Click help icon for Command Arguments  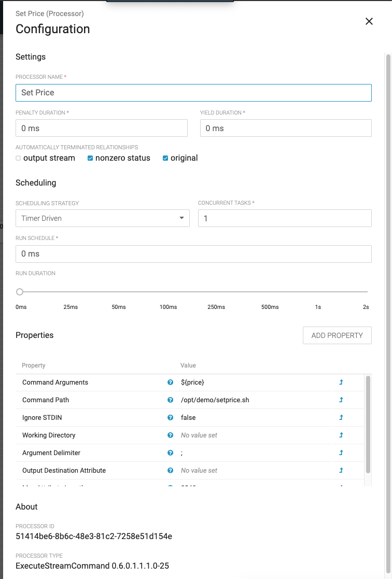pos(170,383)
